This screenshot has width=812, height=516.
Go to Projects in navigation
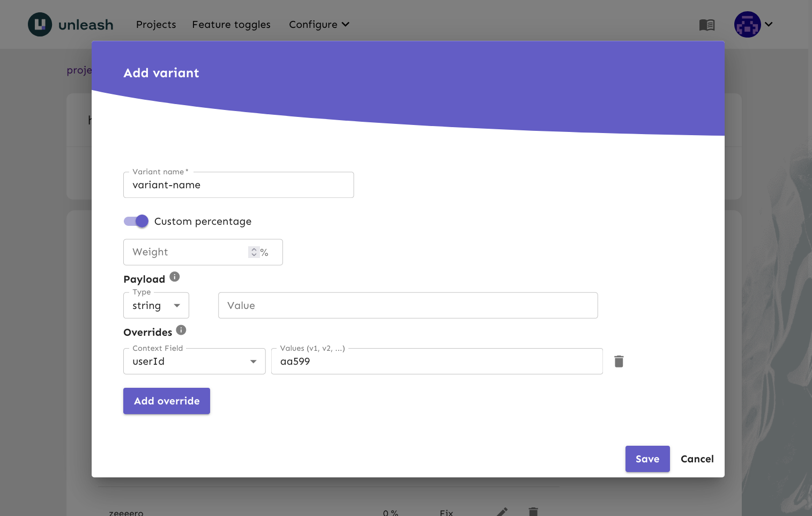(x=156, y=25)
